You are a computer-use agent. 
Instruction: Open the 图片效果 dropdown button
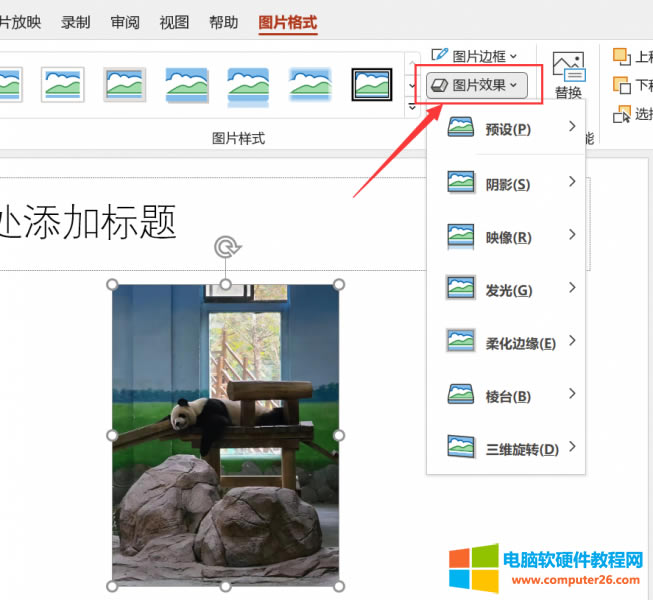478,86
